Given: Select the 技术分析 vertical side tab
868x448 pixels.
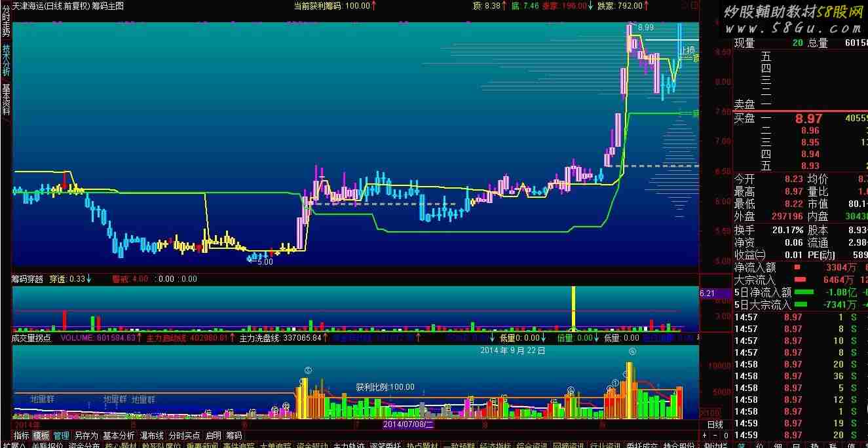Looking at the screenshot, I should (x=6, y=61).
